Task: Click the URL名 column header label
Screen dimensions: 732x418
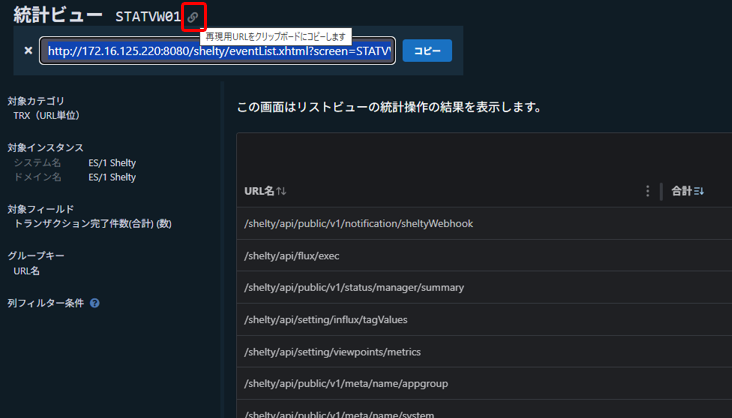Action: tap(259, 191)
